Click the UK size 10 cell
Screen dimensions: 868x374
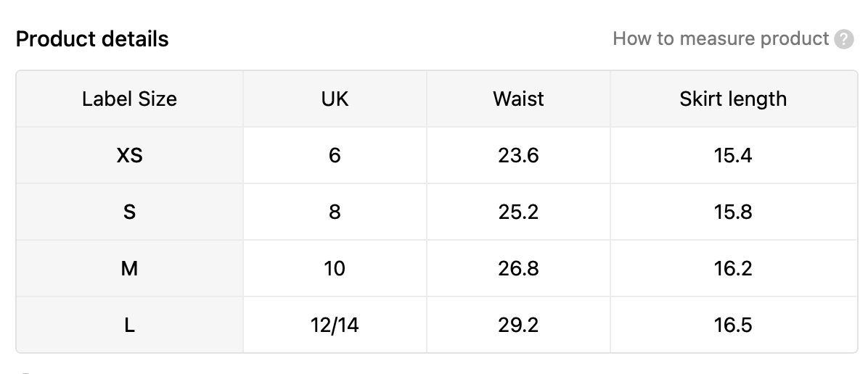335,268
